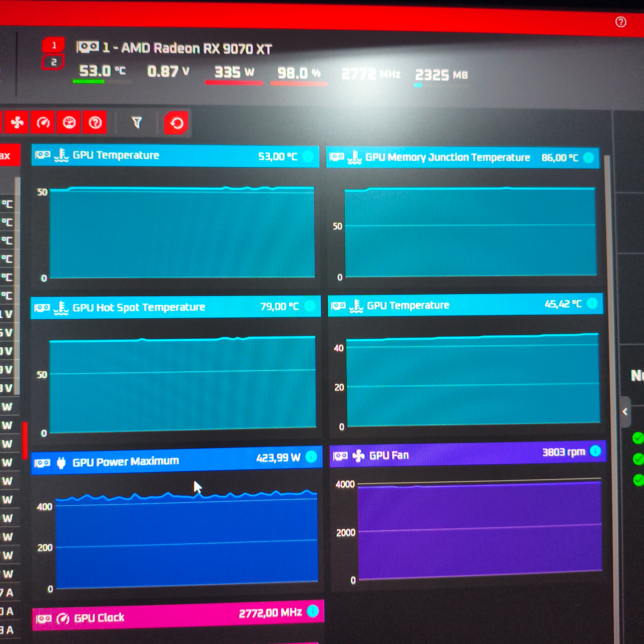This screenshot has height=644, width=644.
Task: Open help from the title bar question mark
Action: (x=621, y=22)
